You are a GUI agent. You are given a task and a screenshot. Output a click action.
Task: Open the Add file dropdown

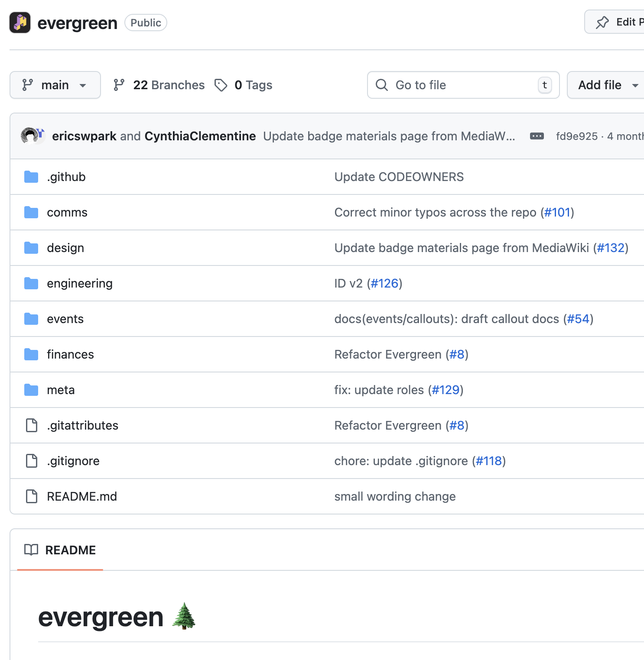pos(605,85)
